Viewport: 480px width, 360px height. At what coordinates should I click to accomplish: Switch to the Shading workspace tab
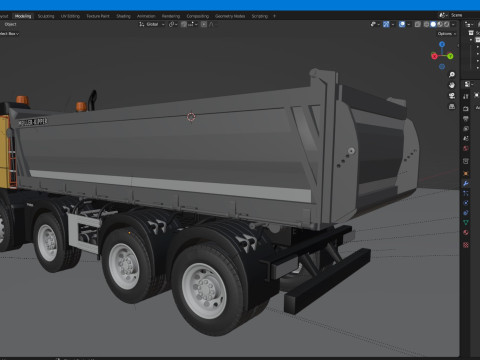tap(124, 16)
